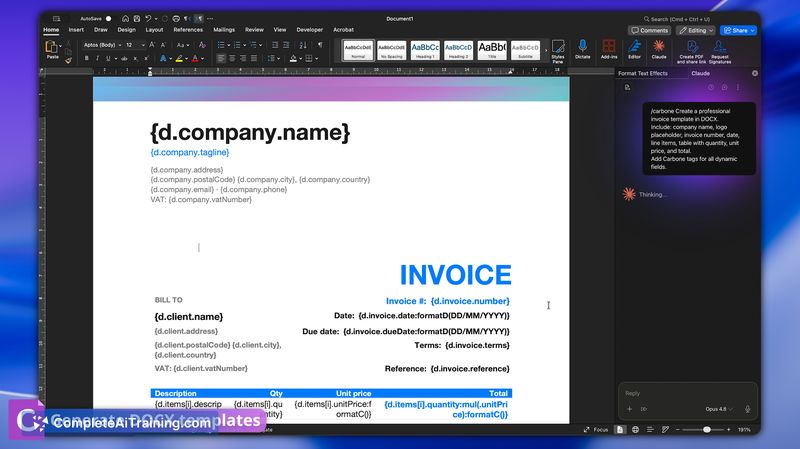Click Create PDF and share link

coord(691,52)
